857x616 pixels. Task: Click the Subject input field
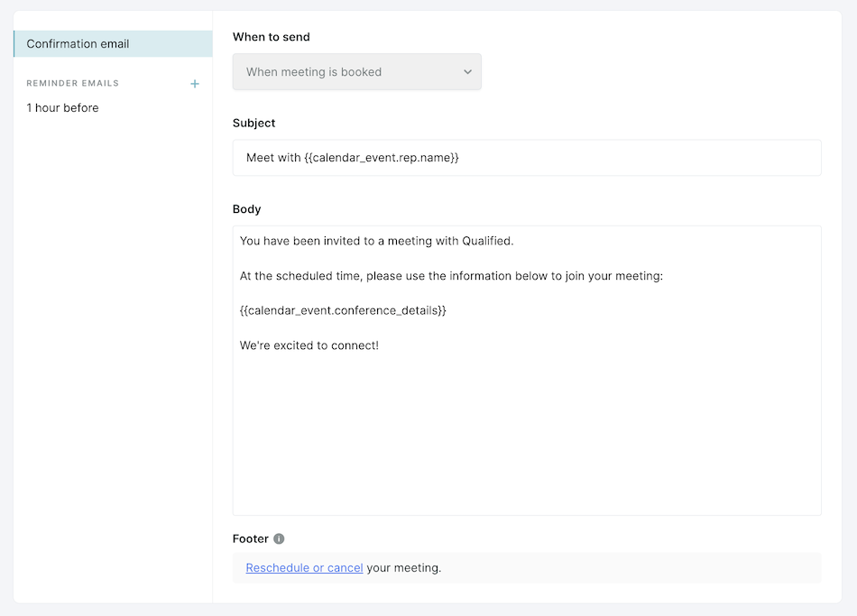coord(527,158)
